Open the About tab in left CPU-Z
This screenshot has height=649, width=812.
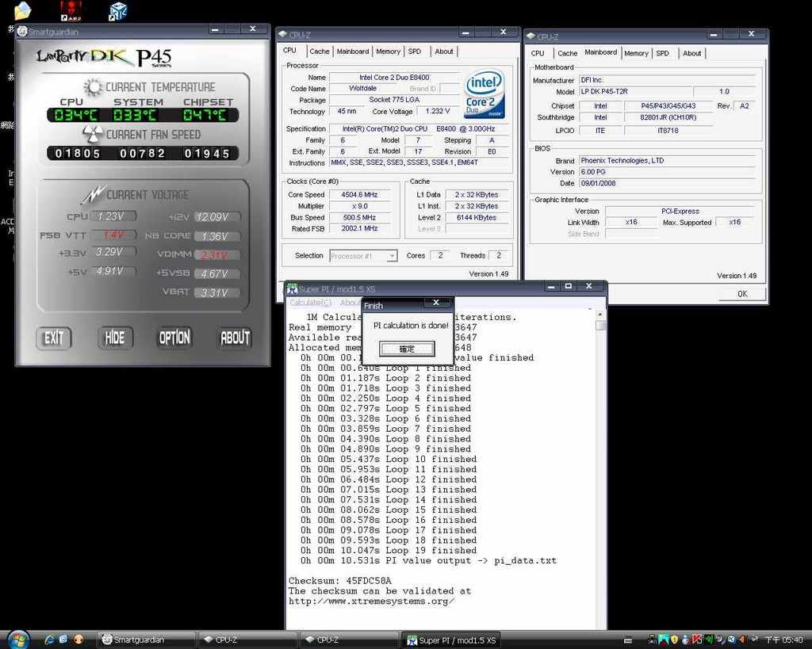(444, 52)
